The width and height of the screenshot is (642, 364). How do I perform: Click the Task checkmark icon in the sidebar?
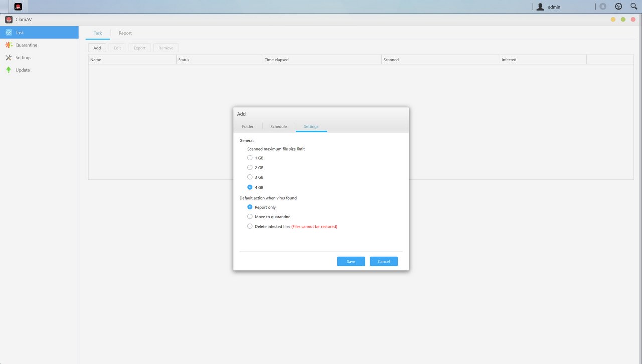tap(9, 32)
